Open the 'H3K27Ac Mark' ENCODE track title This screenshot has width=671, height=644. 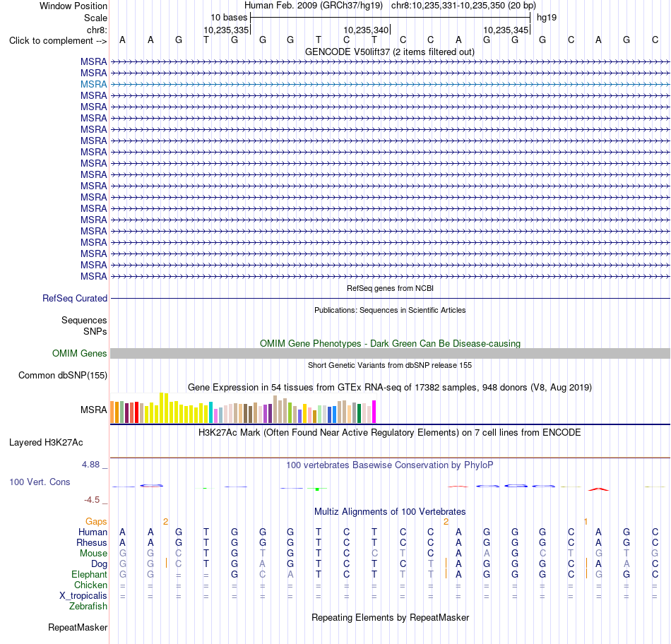click(x=390, y=433)
